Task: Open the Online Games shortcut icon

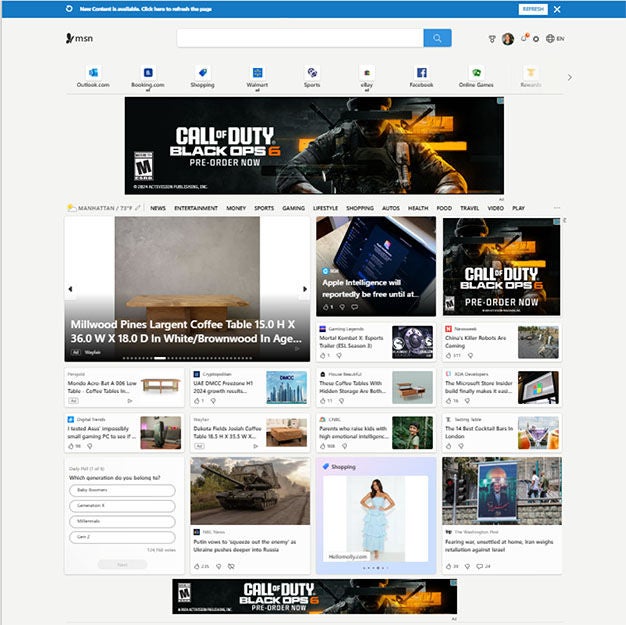Action: coord(476,73)
